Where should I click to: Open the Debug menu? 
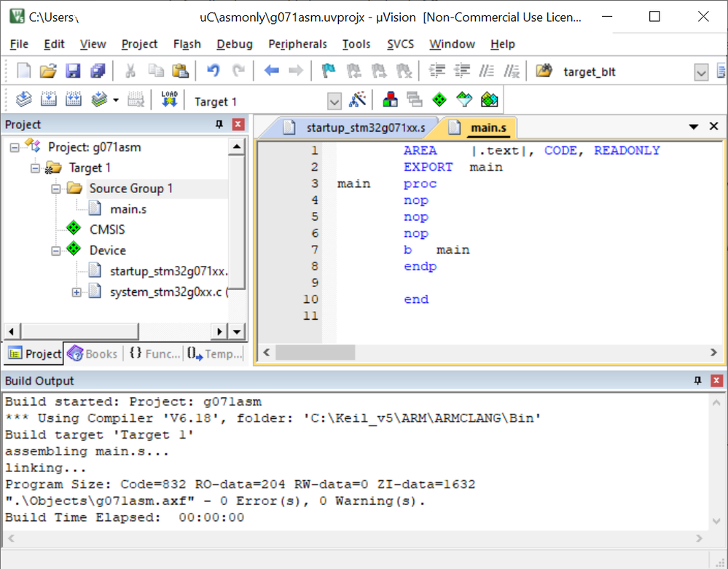point(235,44)
